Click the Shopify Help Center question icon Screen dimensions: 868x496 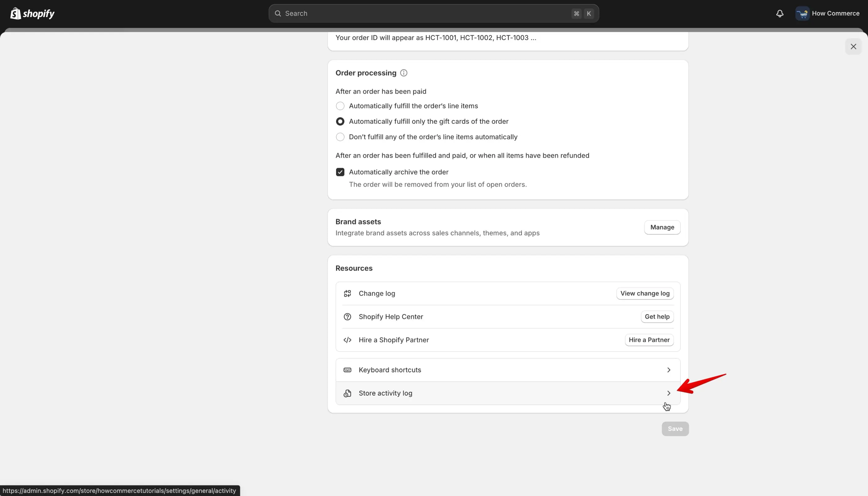click(347, 317)
